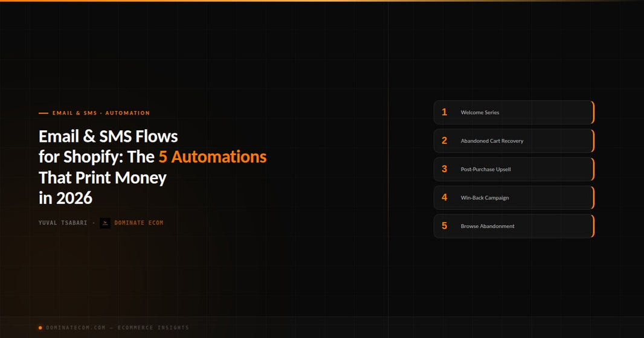This screenshot has width=644, height=338.
Task: Click the Dominate Ecom logo icon
Action: coord(105,223)
